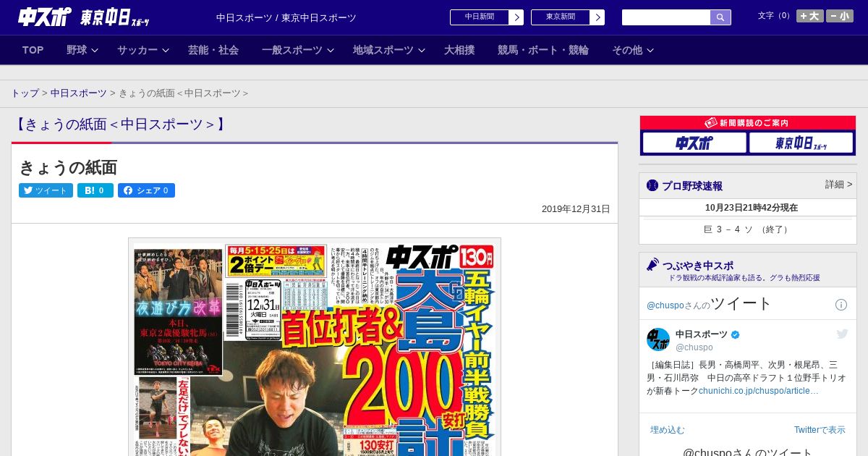Click the 中スポ subscription banner button
This screenshot has height=456, width=868.
click(x=694, y=143)
